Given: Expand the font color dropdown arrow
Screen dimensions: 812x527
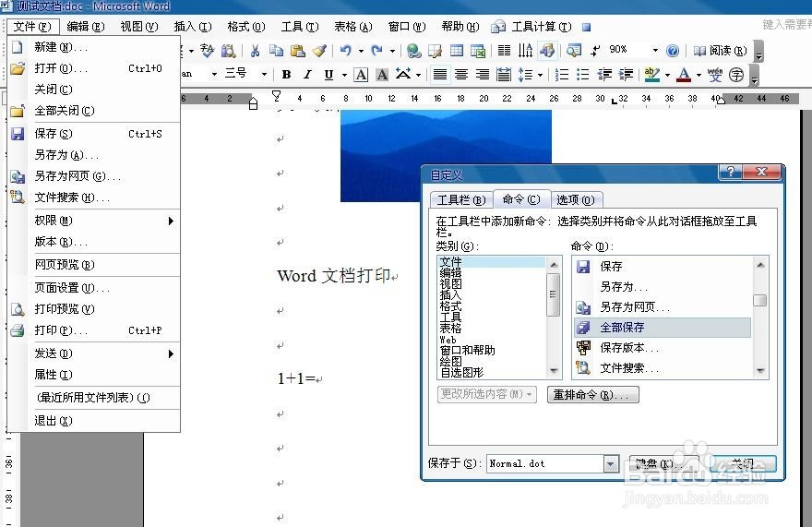Looking at the screenshot, I should coord(699,75).
